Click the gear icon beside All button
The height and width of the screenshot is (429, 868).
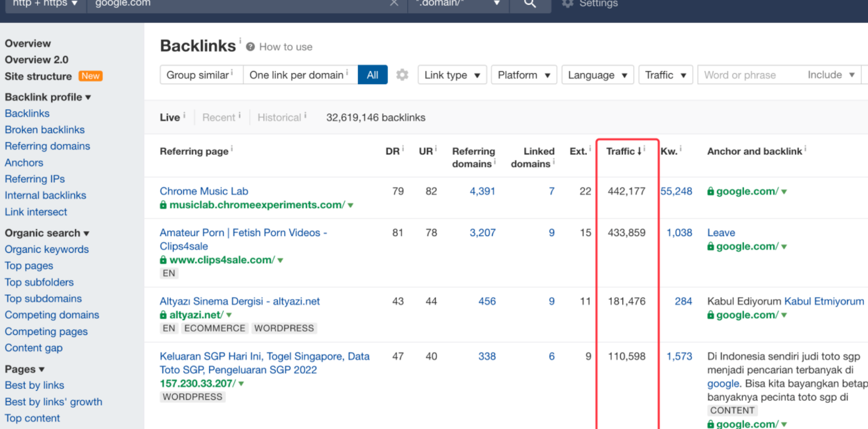tap(402, 75)
